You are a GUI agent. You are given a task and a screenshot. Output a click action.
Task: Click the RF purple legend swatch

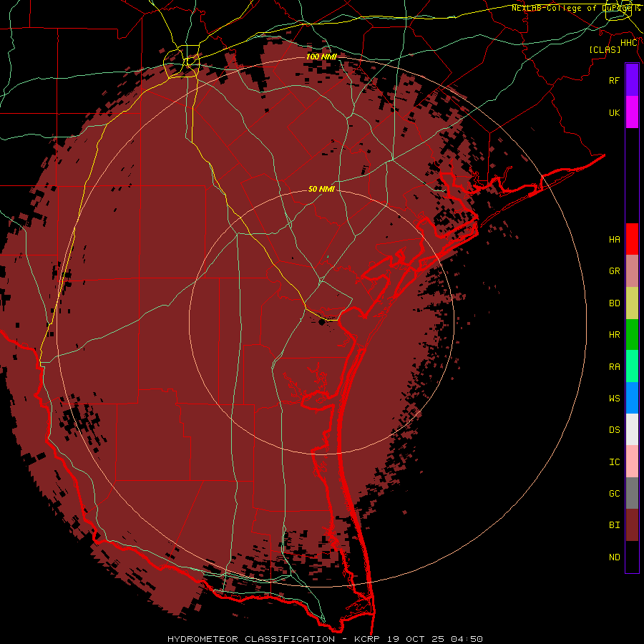click(x=632, y=80)
